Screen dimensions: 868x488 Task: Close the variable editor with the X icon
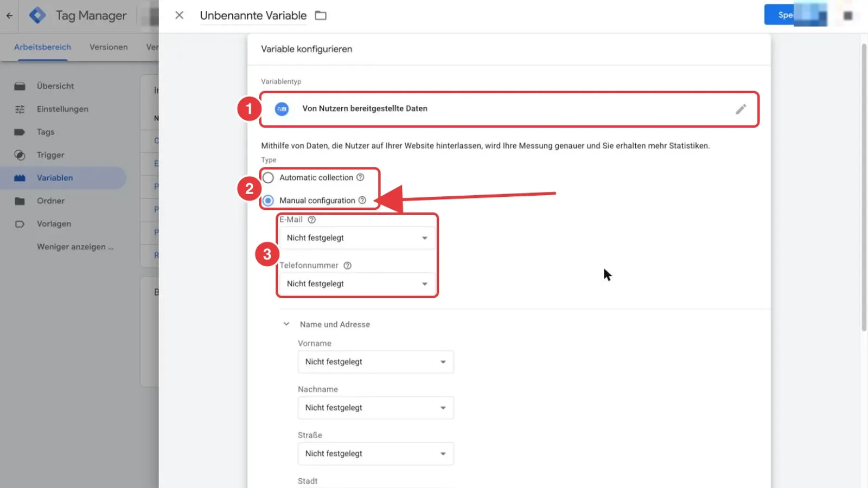[x=179, y=15]
